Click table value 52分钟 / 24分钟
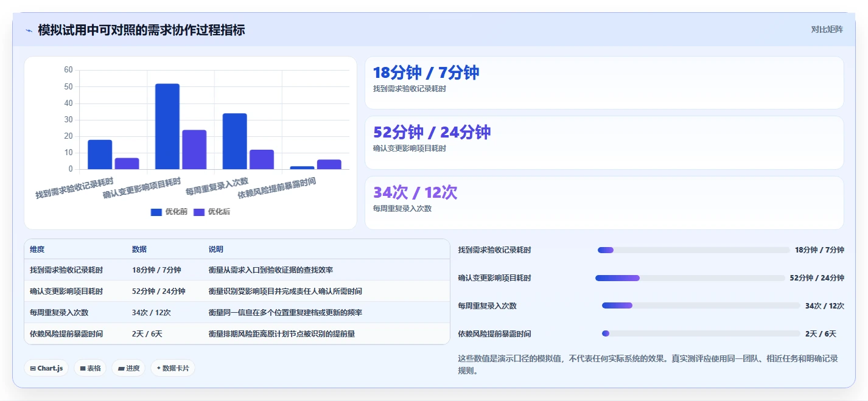Screen dimensions: 868x401 coord(159,291)
